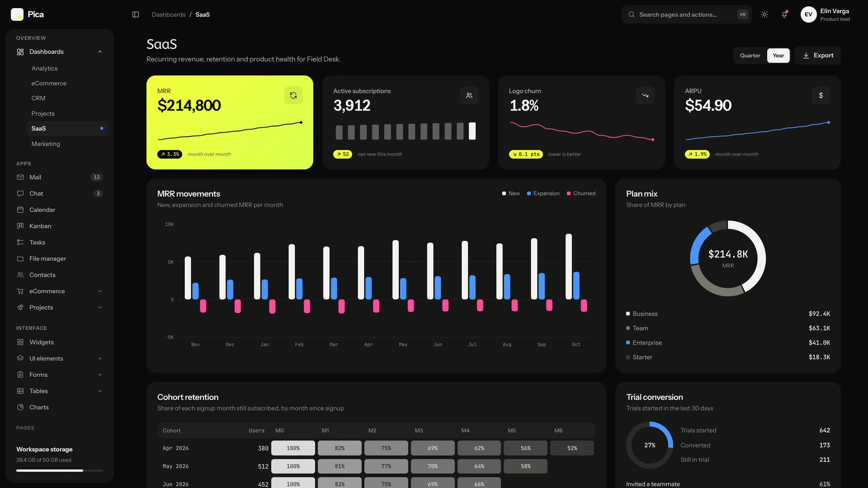
Task: Switch period to Quarter
Action: tap(750, 56)
